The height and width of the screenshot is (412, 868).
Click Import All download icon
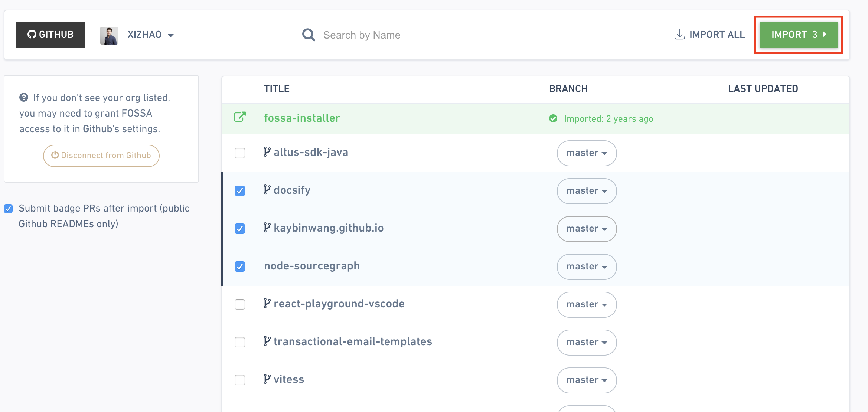[x=679, y=35]
